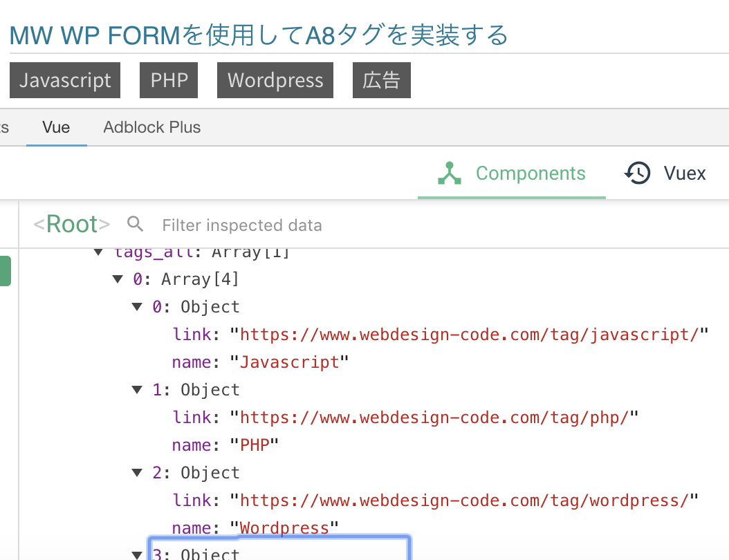The image size is (729, 560).
Task: Click the Vuex history clock icon
Action: [x=637, y=174]
